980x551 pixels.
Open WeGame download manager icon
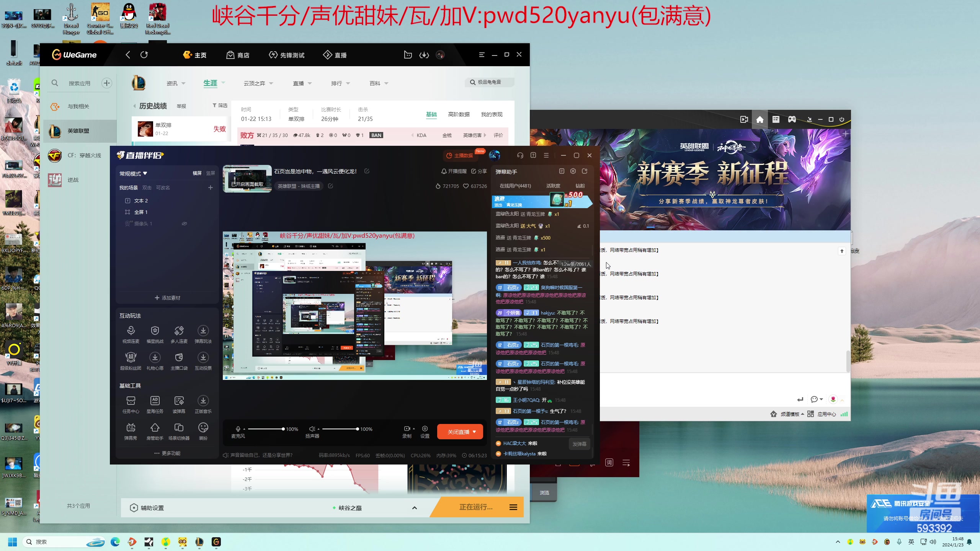click(424, 55)
